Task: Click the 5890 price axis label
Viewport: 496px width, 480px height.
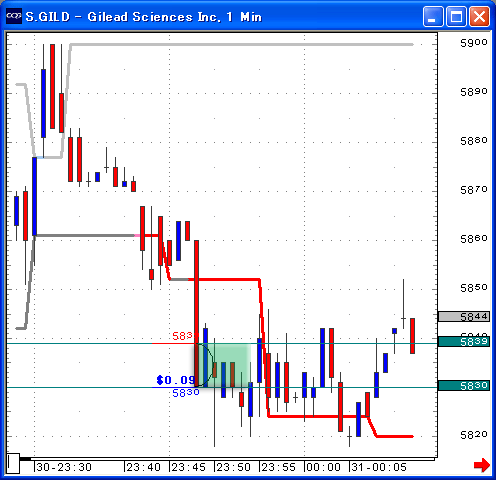Action: pos(474,92)
